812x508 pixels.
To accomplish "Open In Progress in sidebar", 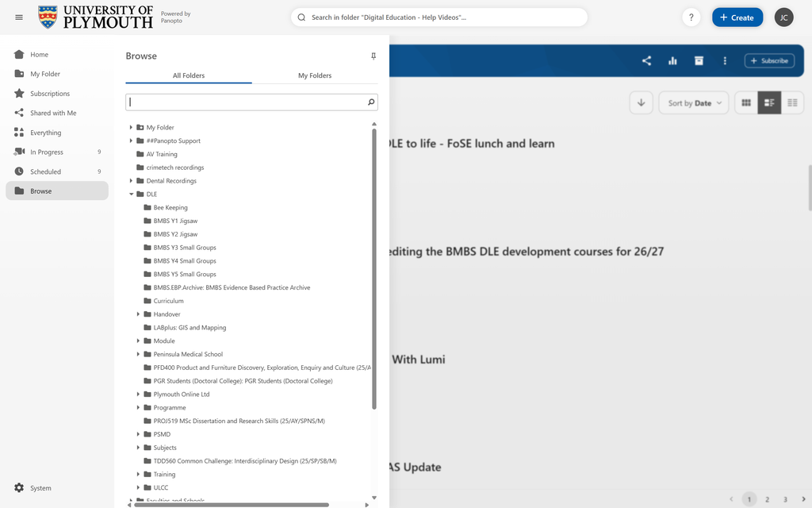I will pyautogui.click(x=57, y=152).
